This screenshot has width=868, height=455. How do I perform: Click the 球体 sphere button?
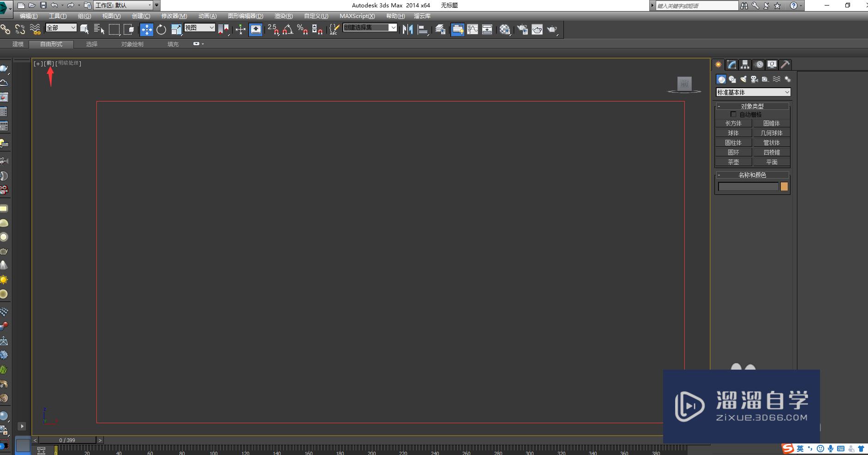tap(733, 133)
